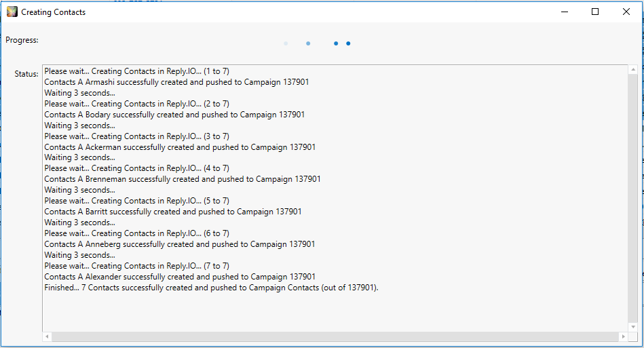
Task: Click the animated progress dots indicator
Action: 317,43
